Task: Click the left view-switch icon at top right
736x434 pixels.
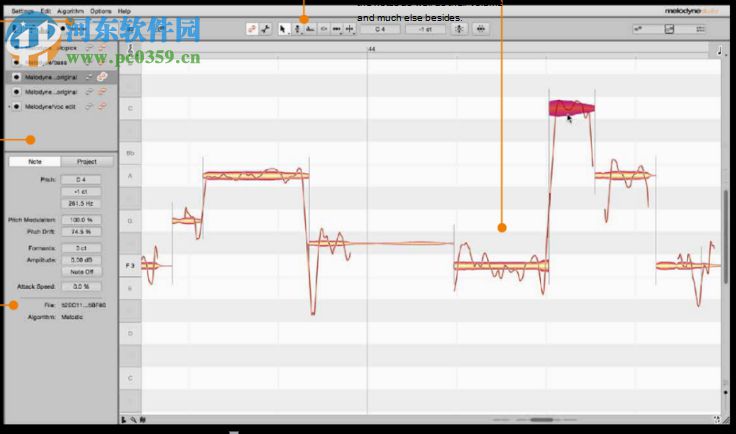Action: point(638,29)
